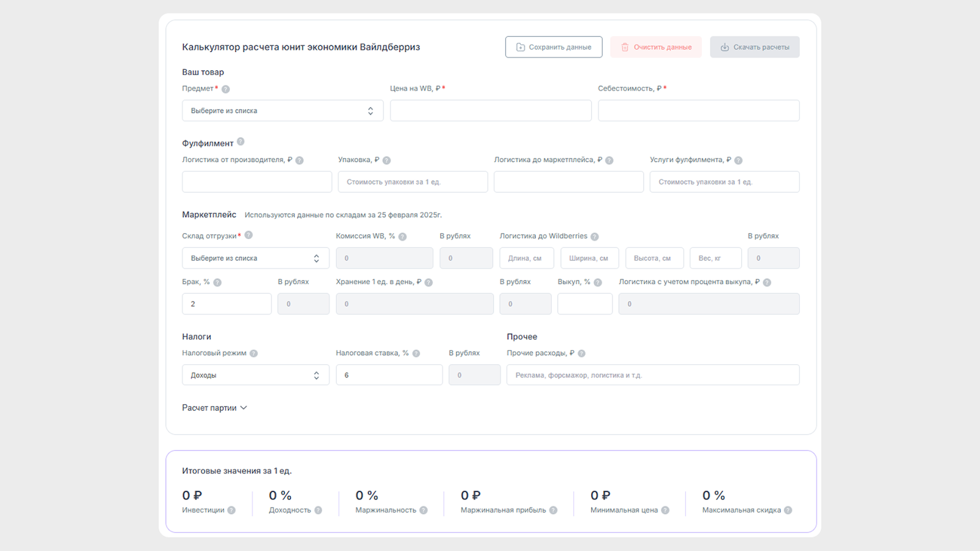The width and height of the screenshot is (980, 551).
Task: Focus the Услуги фулфилмента input field
Action: 725,182
